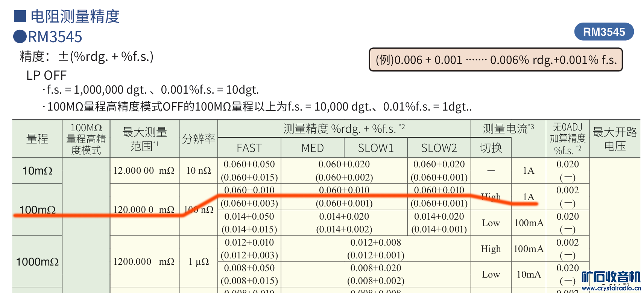Click the "MED" column header
This screenshot has height=293, width=644.
pos(313,148)
